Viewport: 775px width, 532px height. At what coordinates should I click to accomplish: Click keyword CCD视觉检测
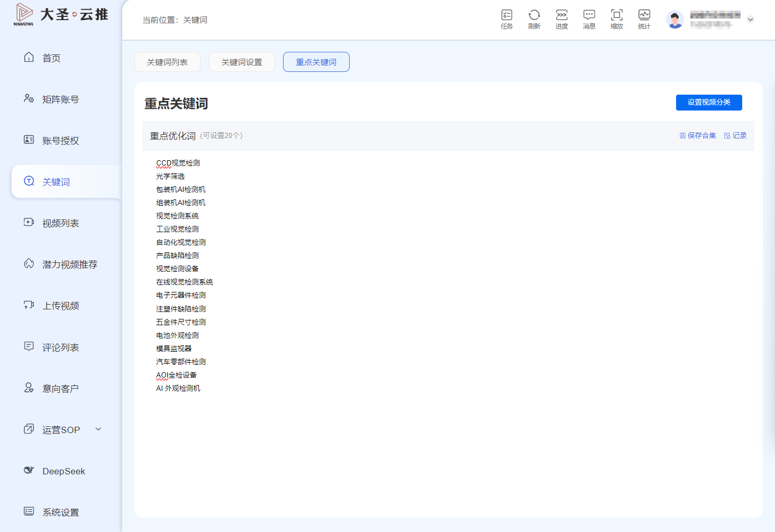pyautogui.click(x=178, y=163)
